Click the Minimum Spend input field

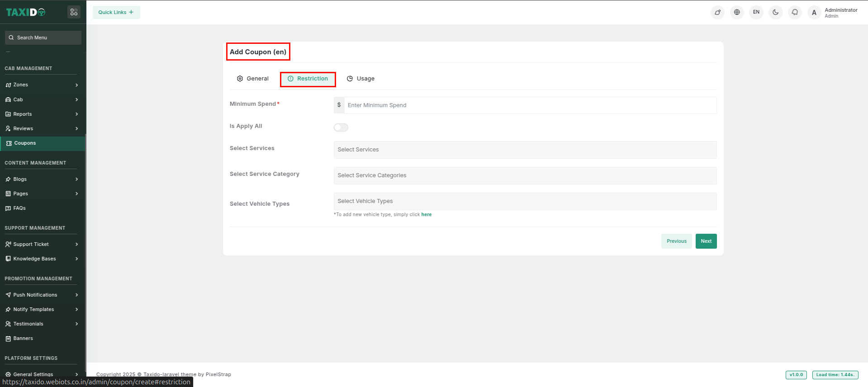pos(530,105)
